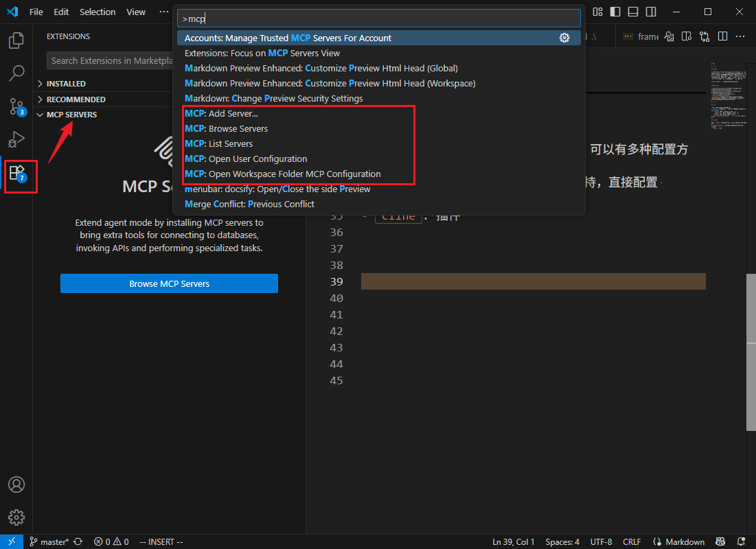
Task: Change encoding via UTF-8 in status bar
Action: pos(602,541)
